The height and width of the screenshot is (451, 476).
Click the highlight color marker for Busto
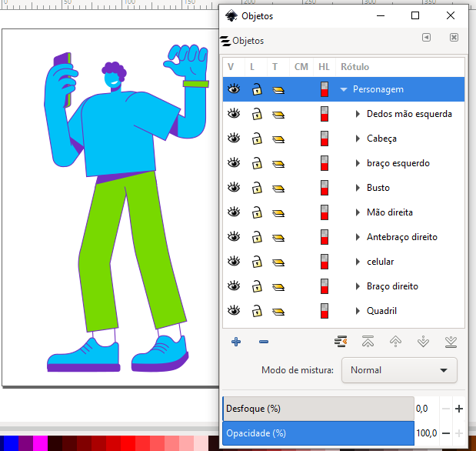point(325,188)
